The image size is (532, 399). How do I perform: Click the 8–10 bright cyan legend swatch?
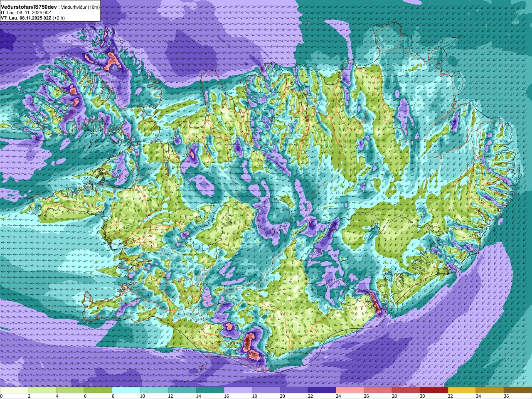point(126,390)
